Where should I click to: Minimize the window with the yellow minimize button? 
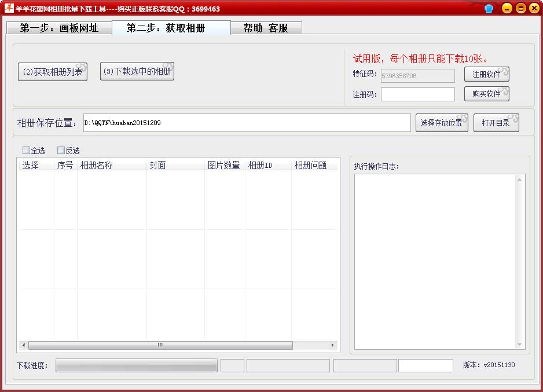click(507, 8)
